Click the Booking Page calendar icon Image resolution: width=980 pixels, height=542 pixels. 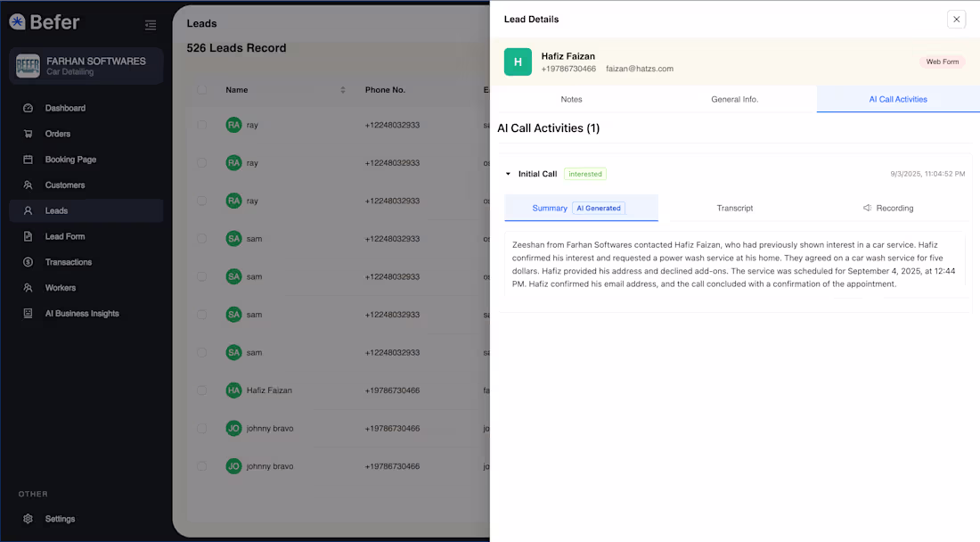point(29,160)
